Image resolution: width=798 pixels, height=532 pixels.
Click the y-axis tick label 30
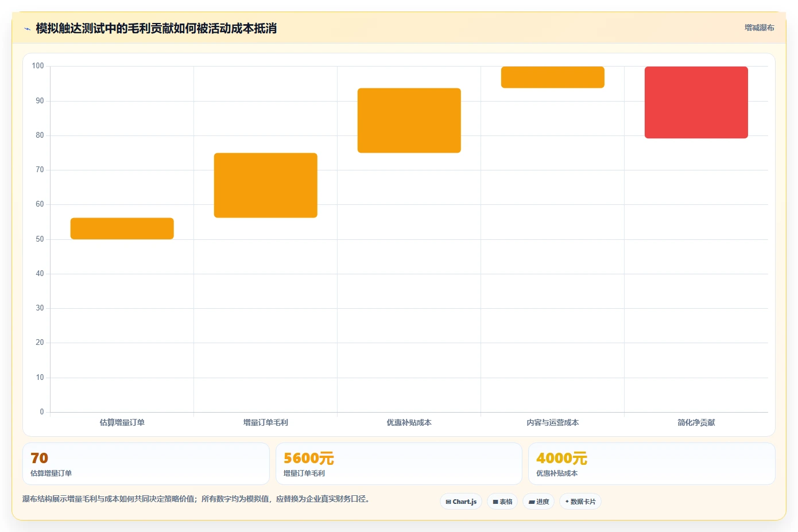[x=40, y=308]
